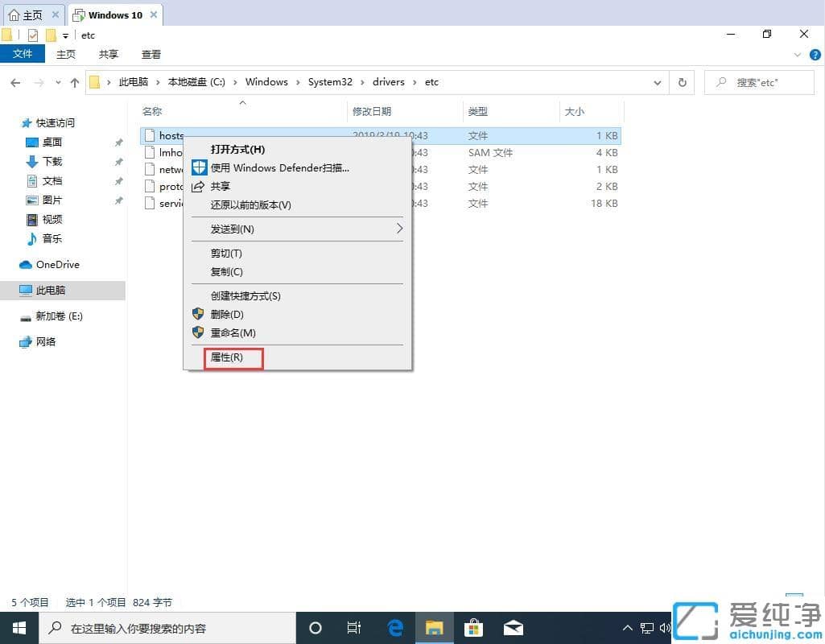Show hidden tray icons with the chevron
The width and height of the screenshot is (825, 644).
point(627,628)
